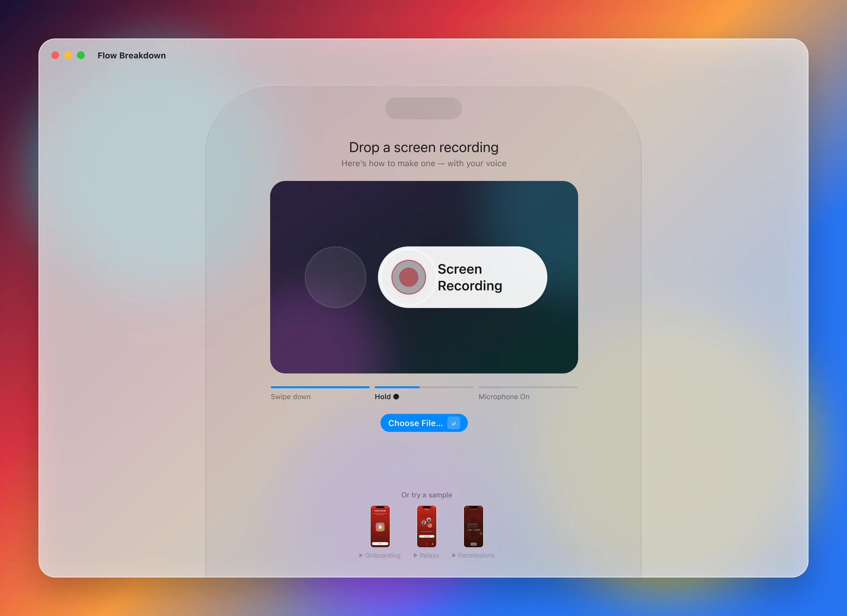The image size is (847, 616).
Task: Click the play triangle beside Relays
Action: coord(416,555)
